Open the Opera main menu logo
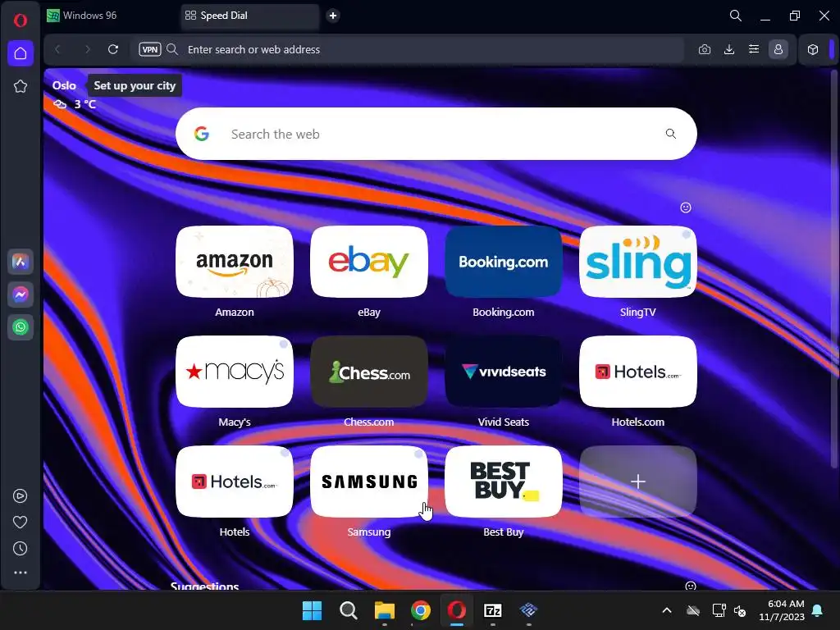The image size is (840, 630). (x=21, y=21)
